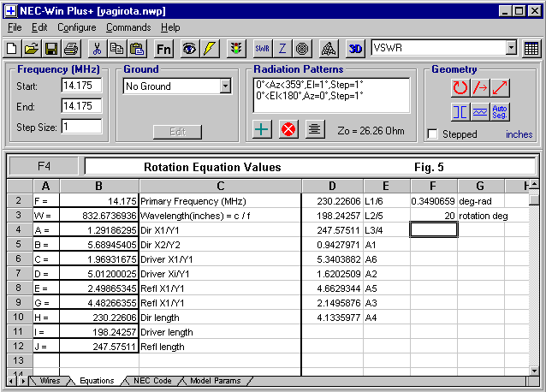
Task: Delete radiation pattern with red X icon
Action: click(288, 129)
